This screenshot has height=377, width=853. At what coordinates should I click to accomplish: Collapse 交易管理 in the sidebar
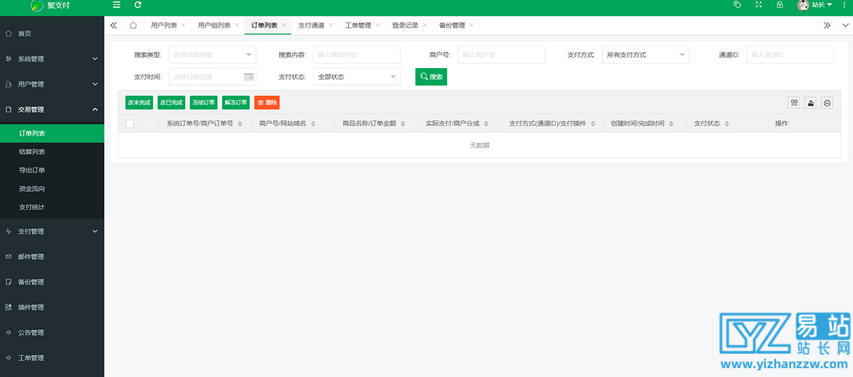52,109
